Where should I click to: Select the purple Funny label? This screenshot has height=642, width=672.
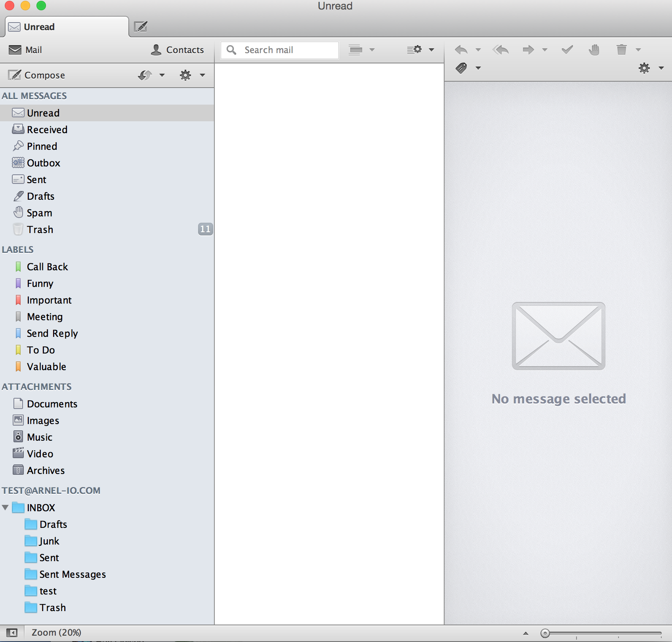(107, 283)
